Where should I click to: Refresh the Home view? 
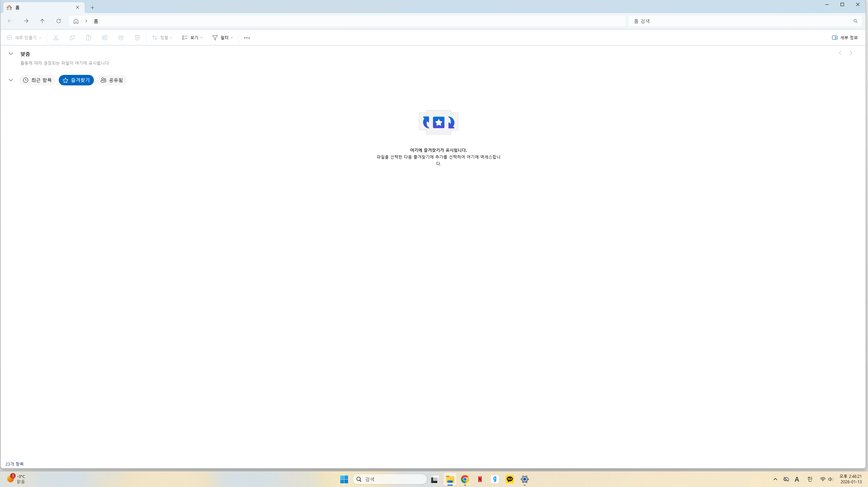[59, 21]
